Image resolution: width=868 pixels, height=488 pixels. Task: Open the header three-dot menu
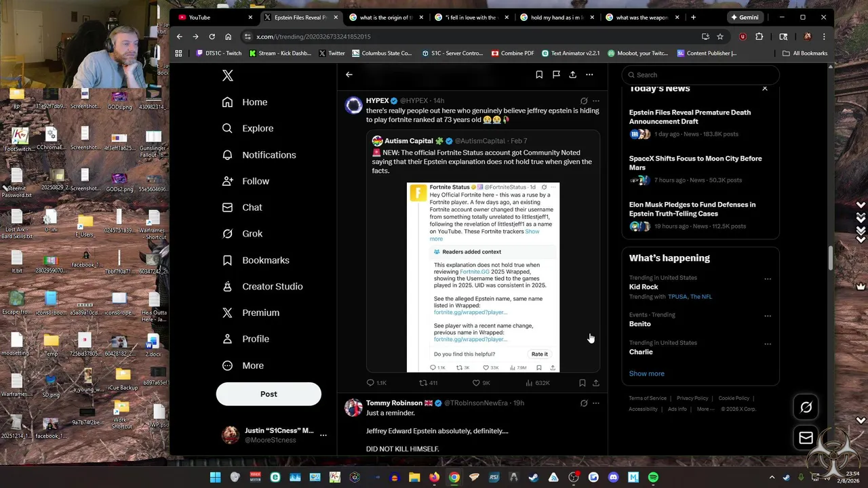coord(589,75)
